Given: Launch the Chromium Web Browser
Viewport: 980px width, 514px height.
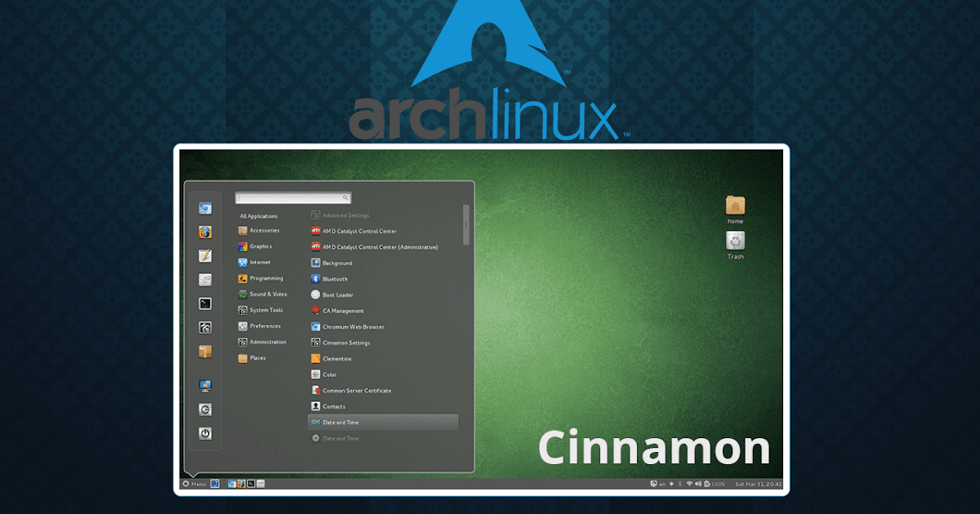Looking at the screenshot, I should pyautogui.click(x=354, y=326).
